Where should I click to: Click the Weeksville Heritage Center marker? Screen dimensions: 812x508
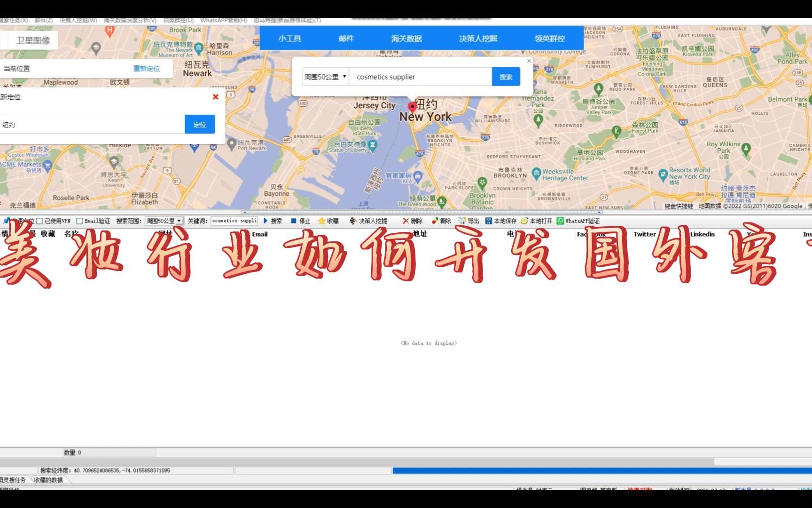pyautogui.click(x=537, y=174)
